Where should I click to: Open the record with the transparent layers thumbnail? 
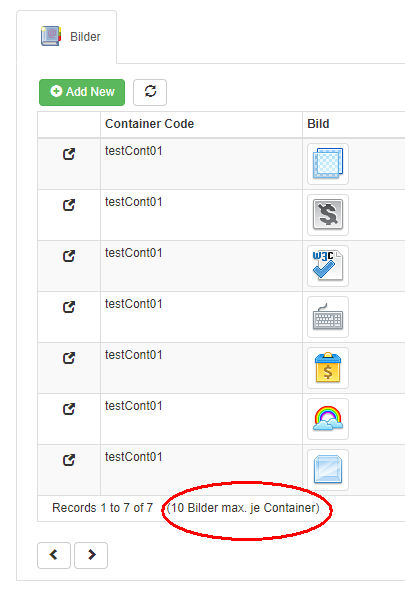pos(69,154)
